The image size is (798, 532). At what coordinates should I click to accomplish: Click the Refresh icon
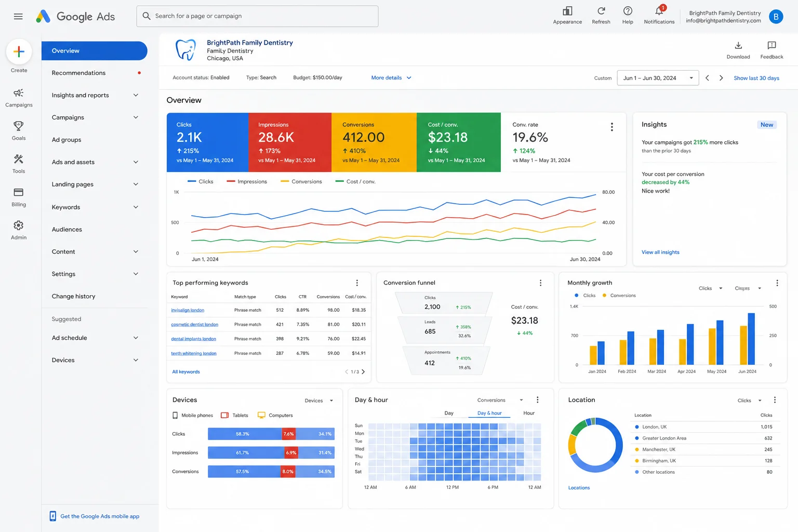click(601, 11)
